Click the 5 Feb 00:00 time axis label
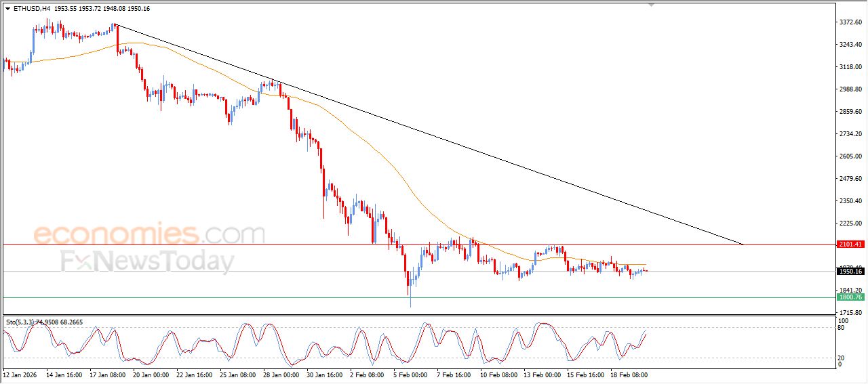This screenshot has height=384, width=868. tap(411, 374)
